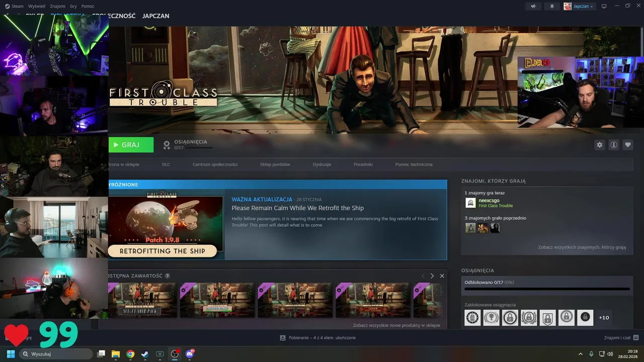Click first previously-played friend avatar
The height and width of the screenshot is (362, 644).
pos(470,228)
